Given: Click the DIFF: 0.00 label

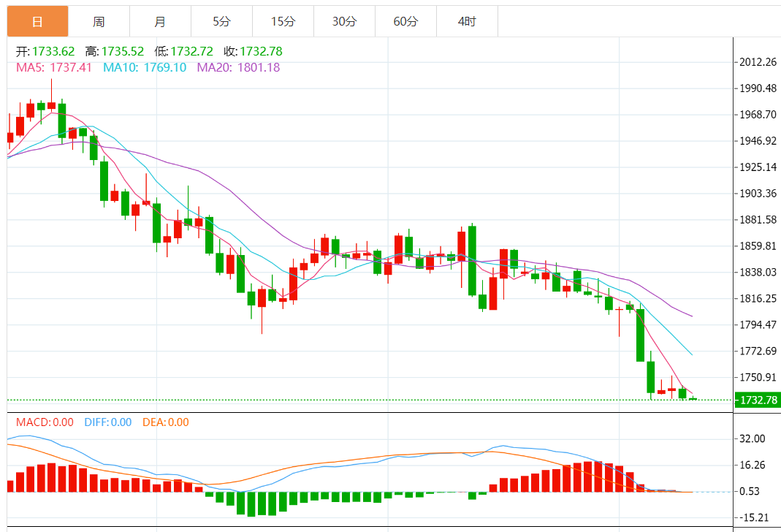Looking at the screenshot, I should click(107, 422).
